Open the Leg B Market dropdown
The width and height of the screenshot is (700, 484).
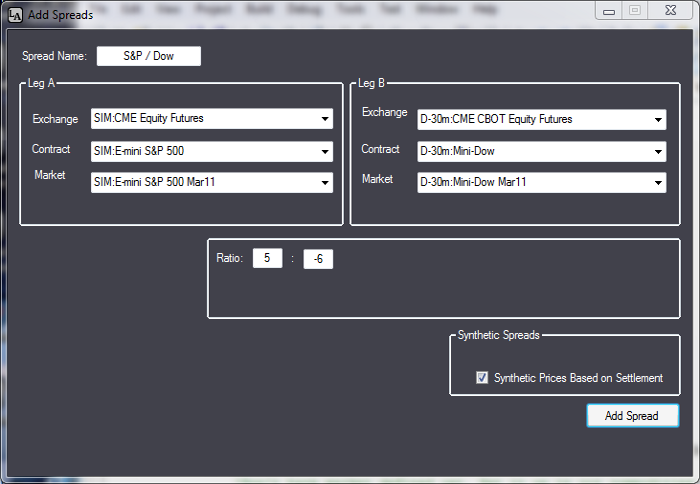point(542,183)
